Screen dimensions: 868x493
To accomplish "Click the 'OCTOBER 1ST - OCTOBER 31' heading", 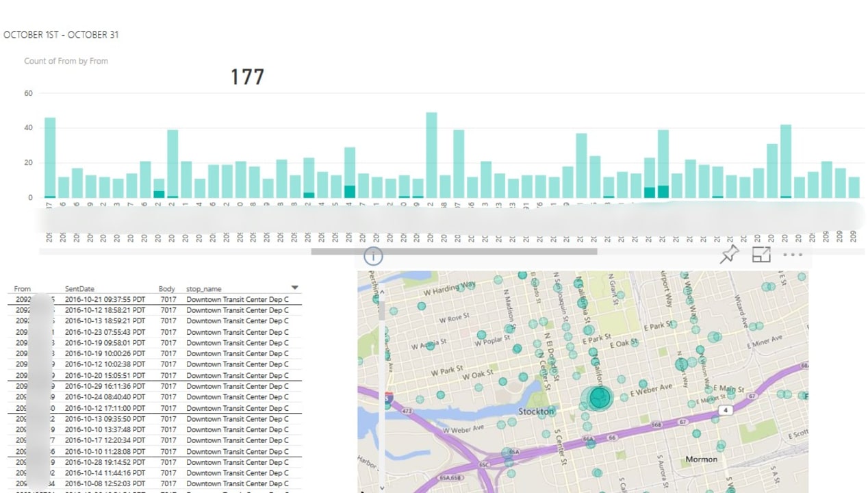I will tap(61, 35).
